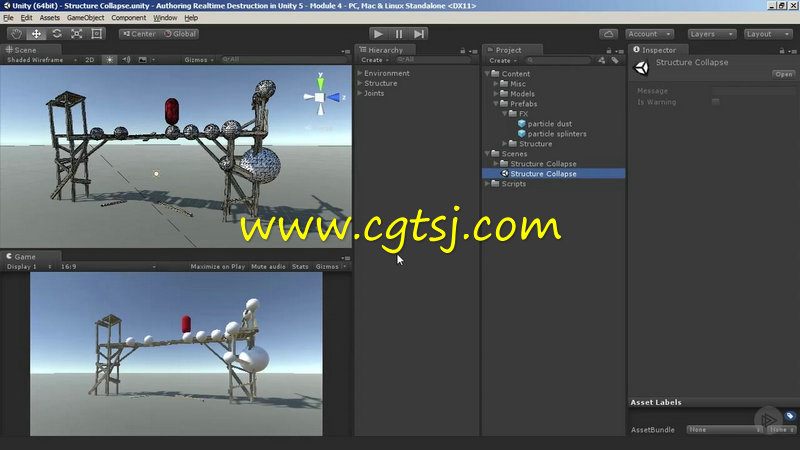Open the Game view Gizmos dropdown

pyautogui.click(x=331, y=266)
